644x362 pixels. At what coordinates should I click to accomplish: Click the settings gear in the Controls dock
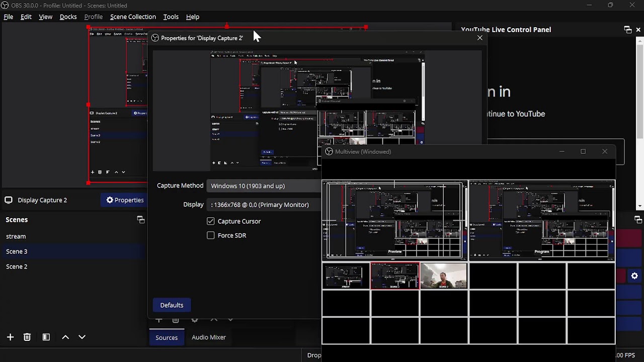pyautogui.click(x=634, y=276)
